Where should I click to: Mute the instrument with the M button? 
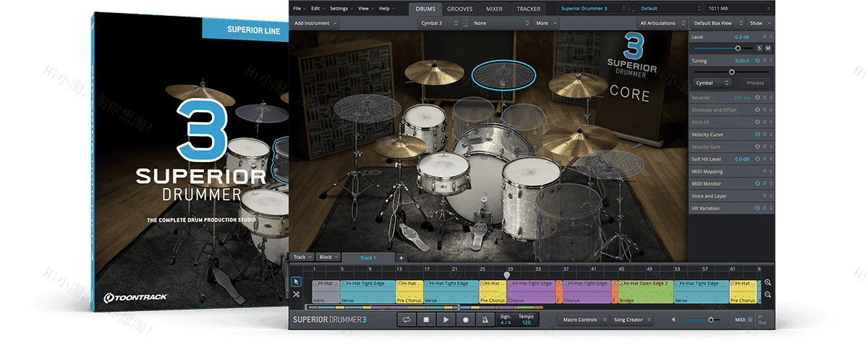pyautogui.click(x=768, y=48)
